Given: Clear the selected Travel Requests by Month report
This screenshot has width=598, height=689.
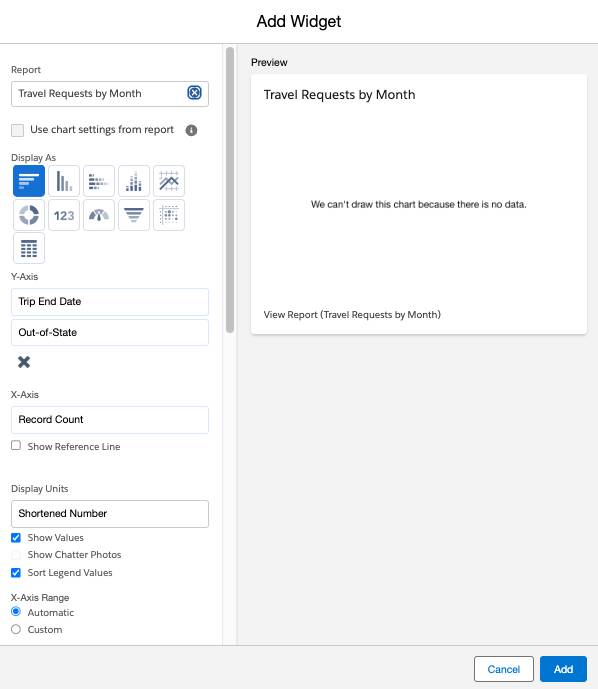Looking at the screenshot, I should pyautogui.click(x=194, y=93).
